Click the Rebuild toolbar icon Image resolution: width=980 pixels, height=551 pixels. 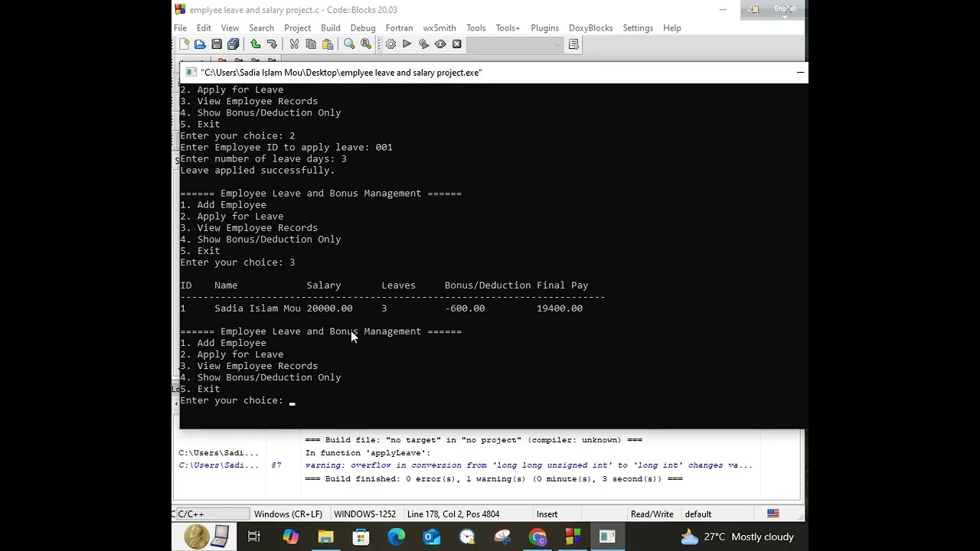tap(440, 44)
